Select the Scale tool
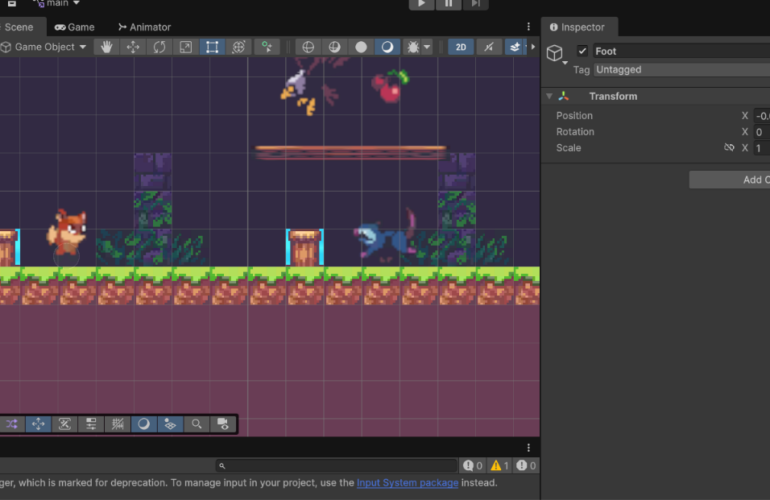 [186, 47]
